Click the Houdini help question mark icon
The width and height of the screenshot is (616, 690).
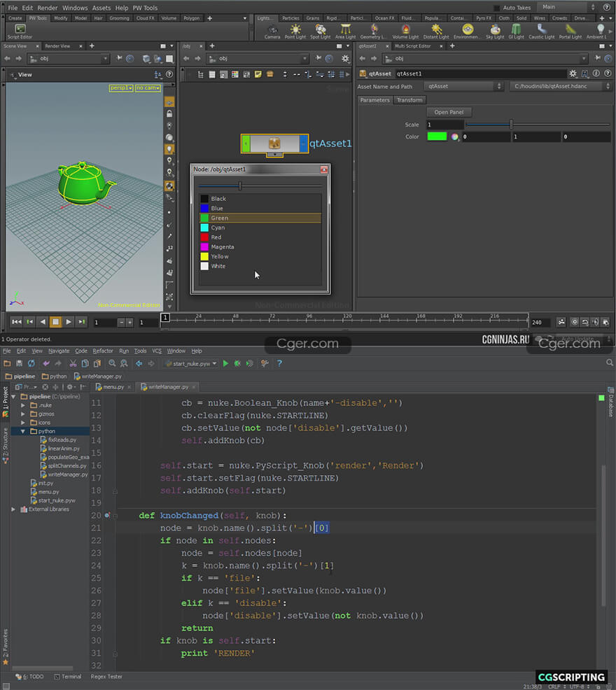606,8
